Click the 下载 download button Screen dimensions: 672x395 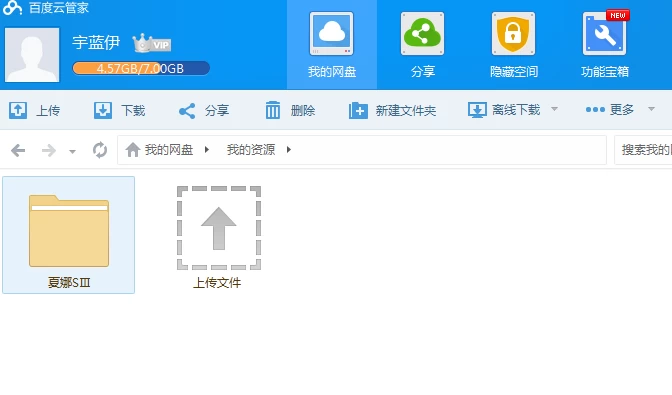[120, 111]
